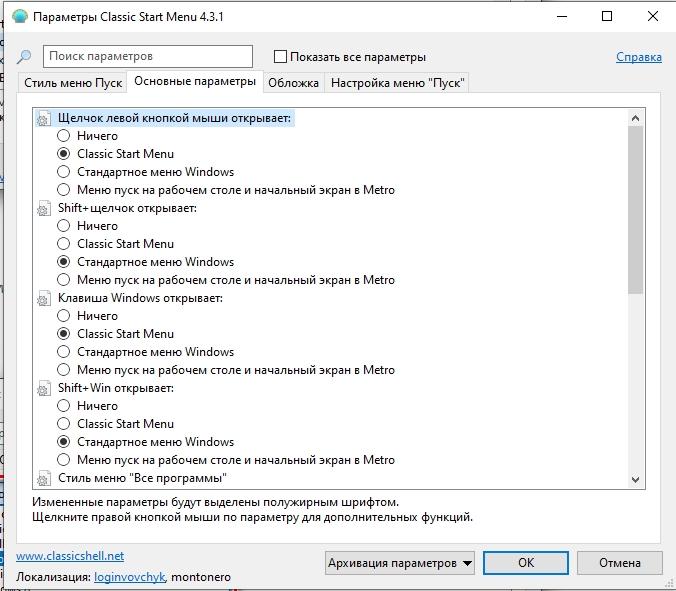Click the magnifier search icon
676x591 pixels.
coord(24,56)
